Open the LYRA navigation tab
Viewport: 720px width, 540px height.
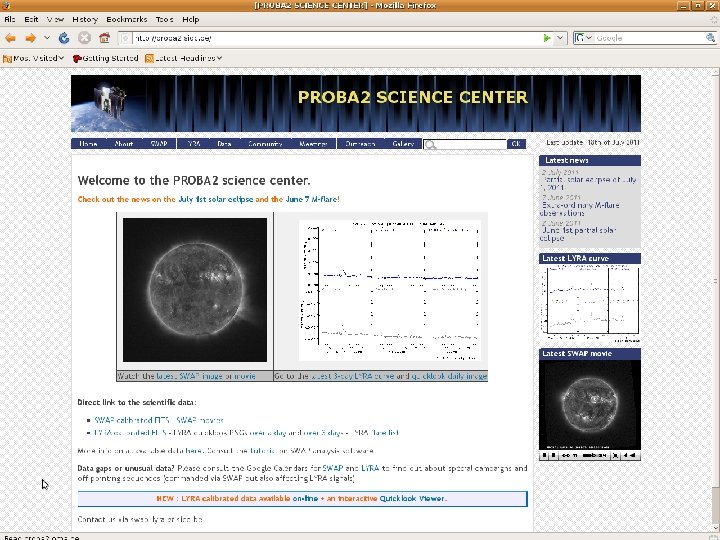pos(194,144)
